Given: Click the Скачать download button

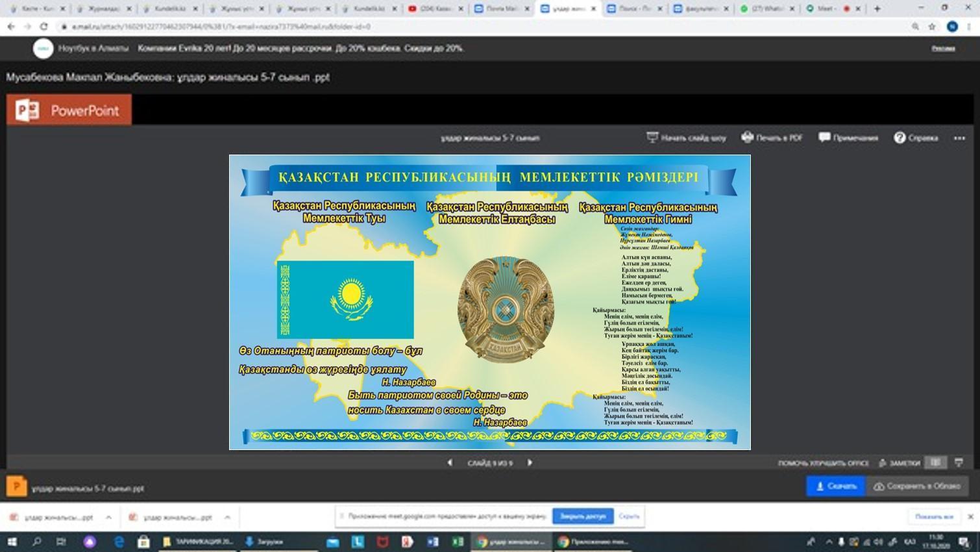Looking at the screenshot, I should pyautogui.click(x=836, y=486).
